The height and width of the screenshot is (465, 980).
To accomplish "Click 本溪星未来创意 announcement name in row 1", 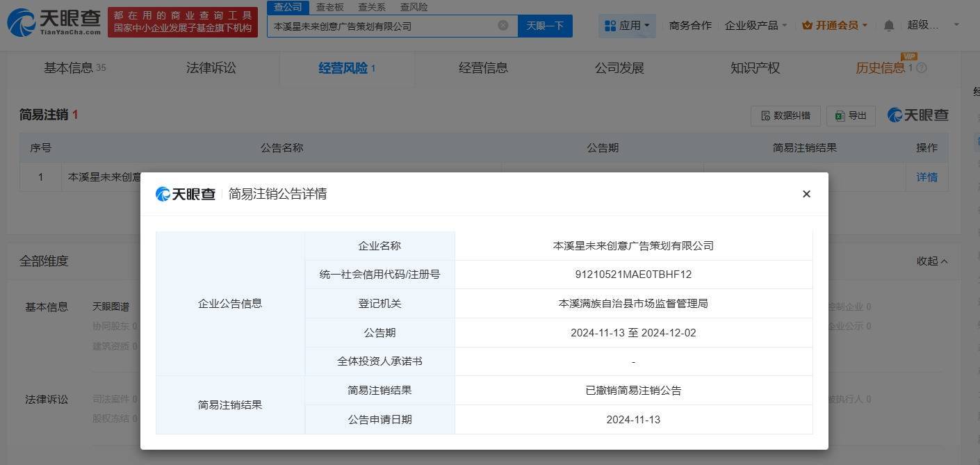I will pos(104,177).
